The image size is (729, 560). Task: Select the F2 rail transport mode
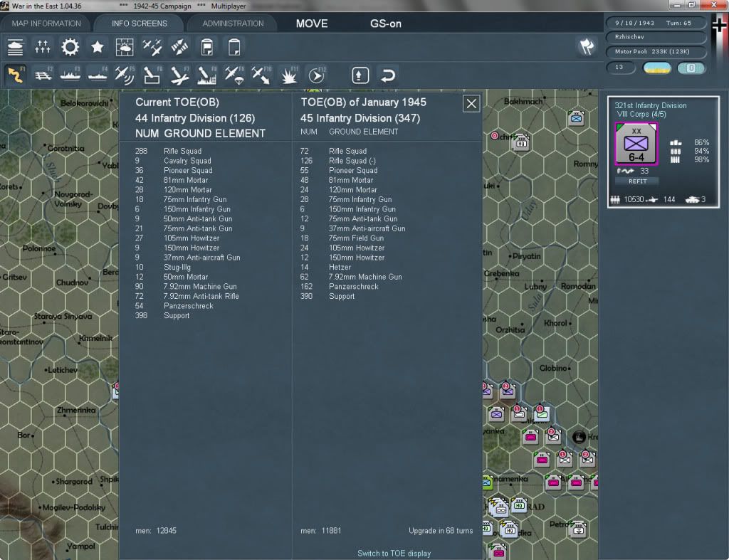(x=43, y=75)
